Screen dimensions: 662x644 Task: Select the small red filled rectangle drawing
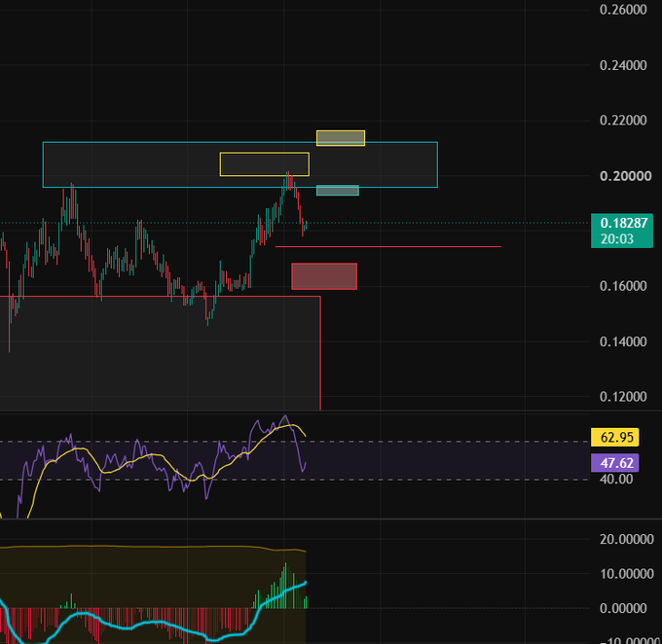324,276
